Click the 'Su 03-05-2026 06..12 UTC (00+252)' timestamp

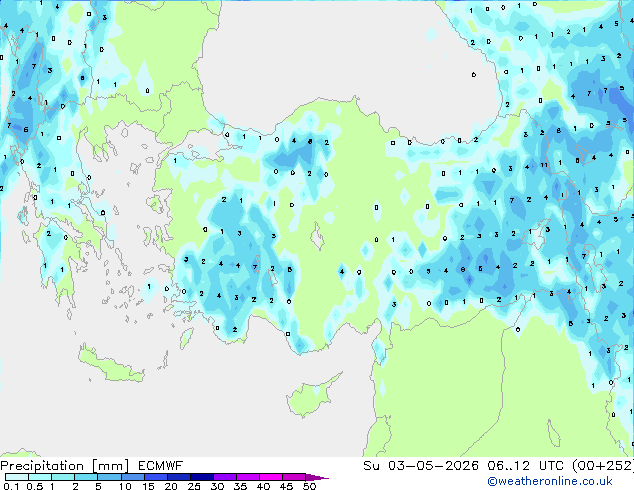(498, 466)
